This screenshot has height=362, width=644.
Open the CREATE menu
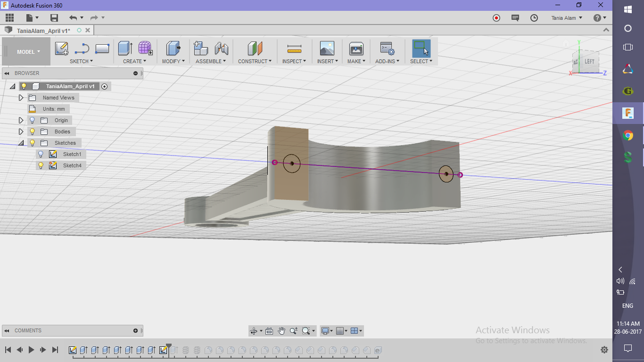134,61
